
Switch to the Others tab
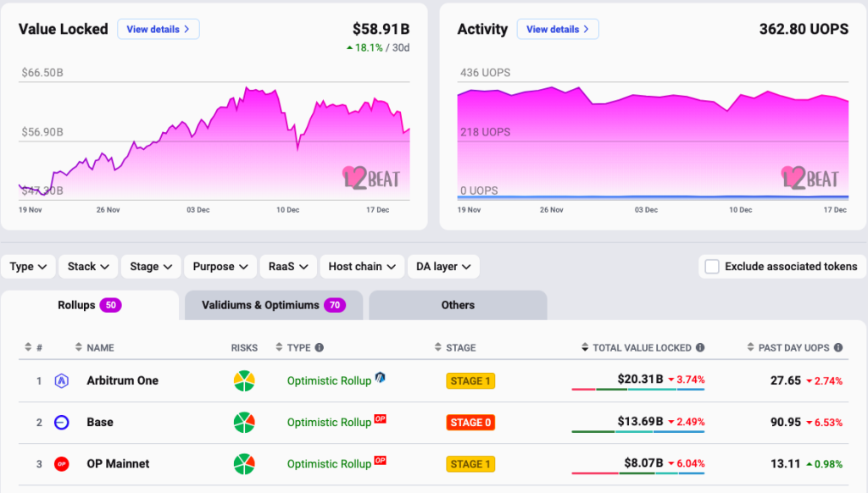coord(458,306)
